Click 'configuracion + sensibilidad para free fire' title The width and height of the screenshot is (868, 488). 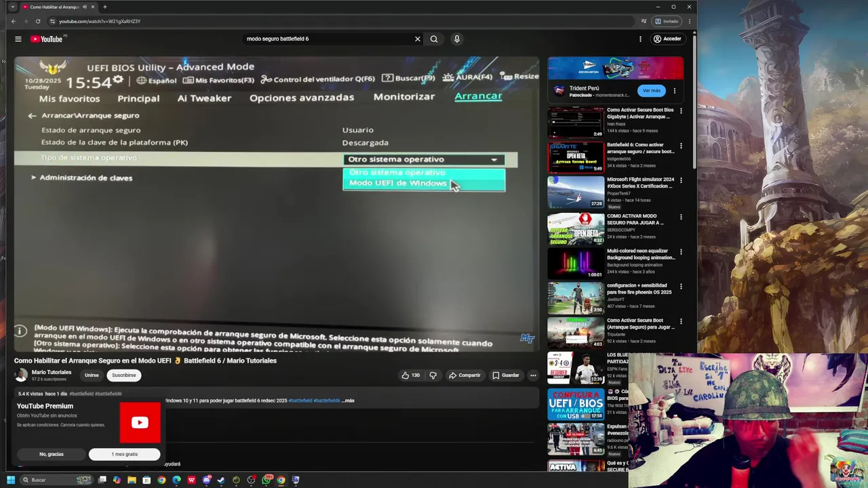[639, 289]
